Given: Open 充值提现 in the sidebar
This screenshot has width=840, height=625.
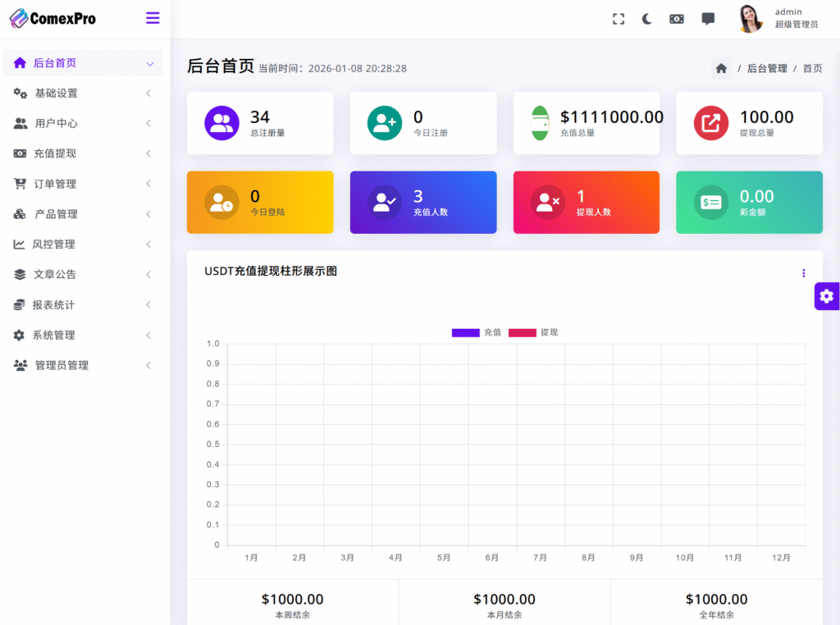Looking at the screenshot, I should (x=55, y=153).
